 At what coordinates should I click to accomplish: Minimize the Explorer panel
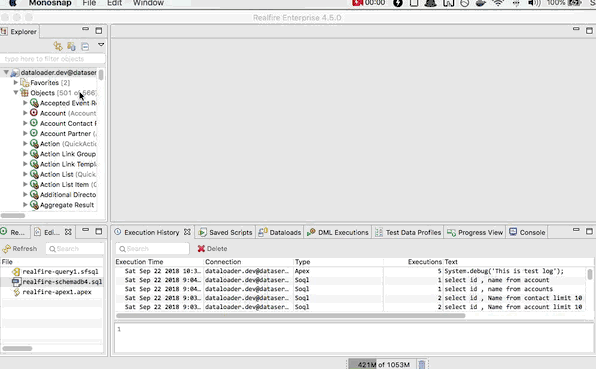(85, 29)
